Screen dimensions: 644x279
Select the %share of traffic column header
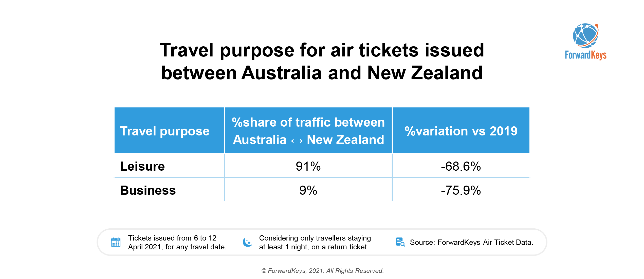pyautogui.click(x=308, y=130)
